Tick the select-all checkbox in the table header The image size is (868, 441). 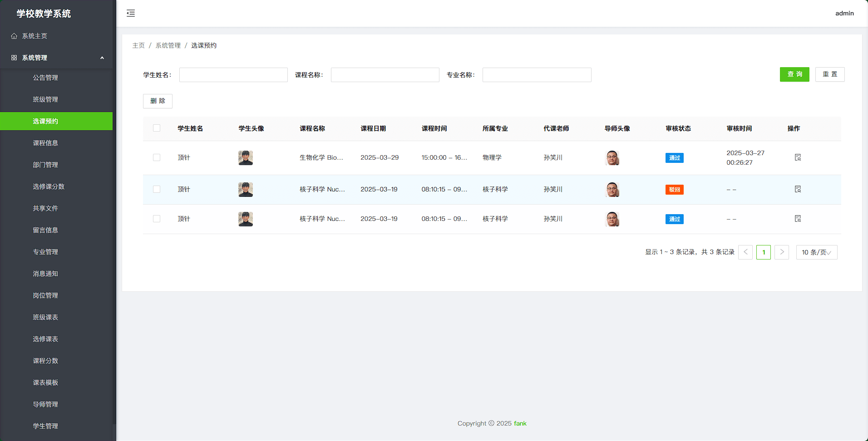(157, 128)
